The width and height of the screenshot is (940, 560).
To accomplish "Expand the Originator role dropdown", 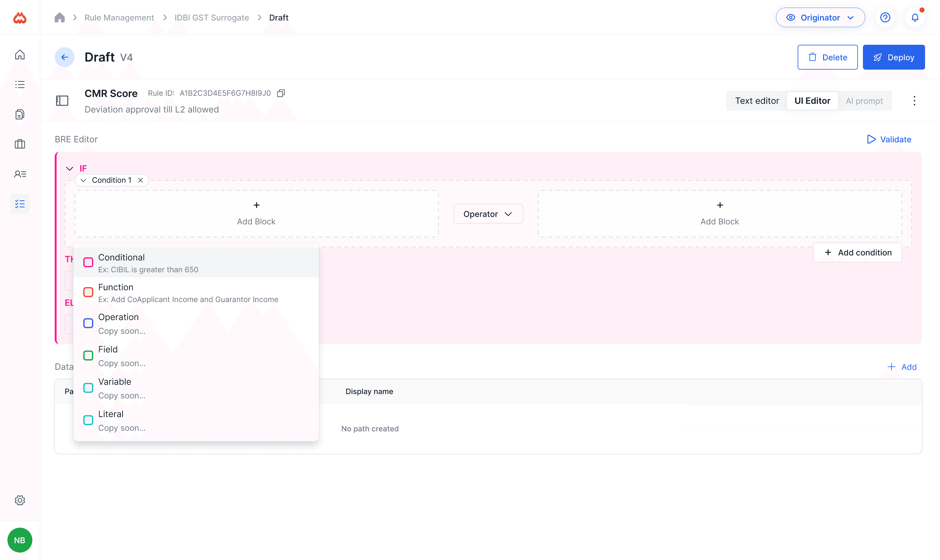I will [x=820, y=18].
